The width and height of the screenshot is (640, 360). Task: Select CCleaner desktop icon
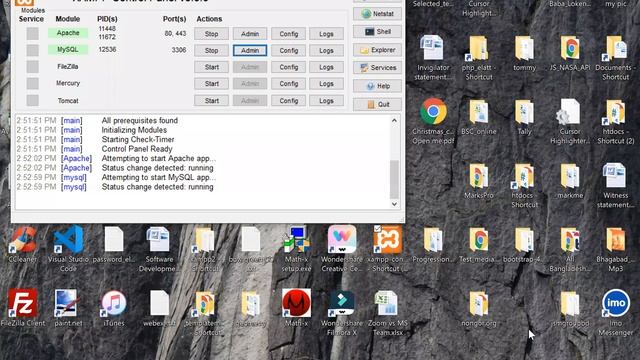click(22, 244)
